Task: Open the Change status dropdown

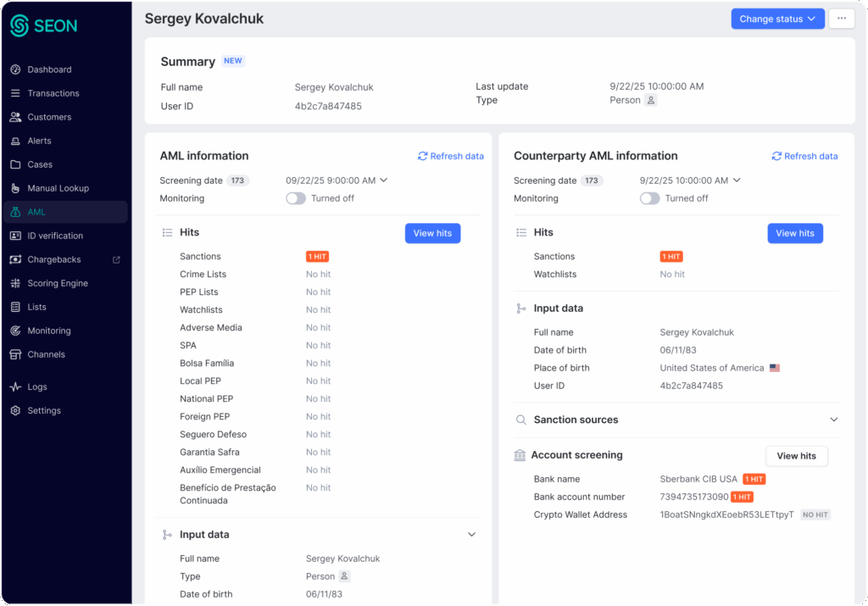Action: [x=777, y=19]
